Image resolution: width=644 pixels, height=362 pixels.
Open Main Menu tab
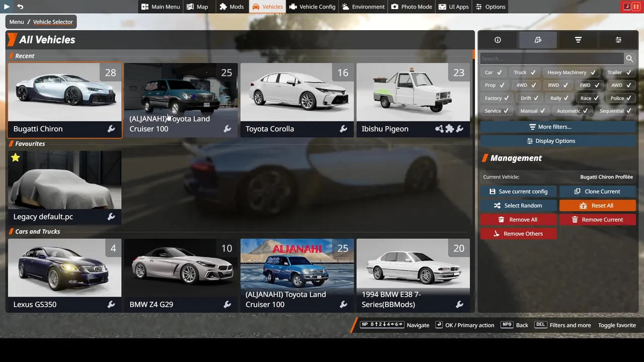pos(160,7)
